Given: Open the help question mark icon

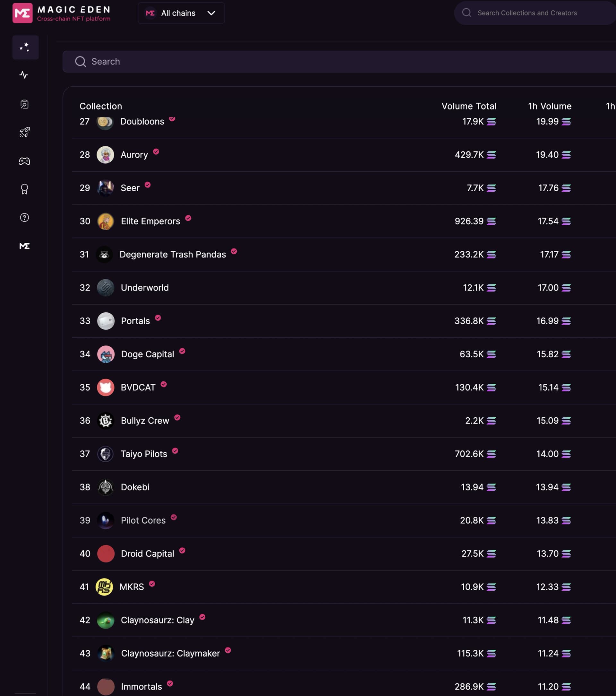Looking at the screenshot, I should [24, 218].
